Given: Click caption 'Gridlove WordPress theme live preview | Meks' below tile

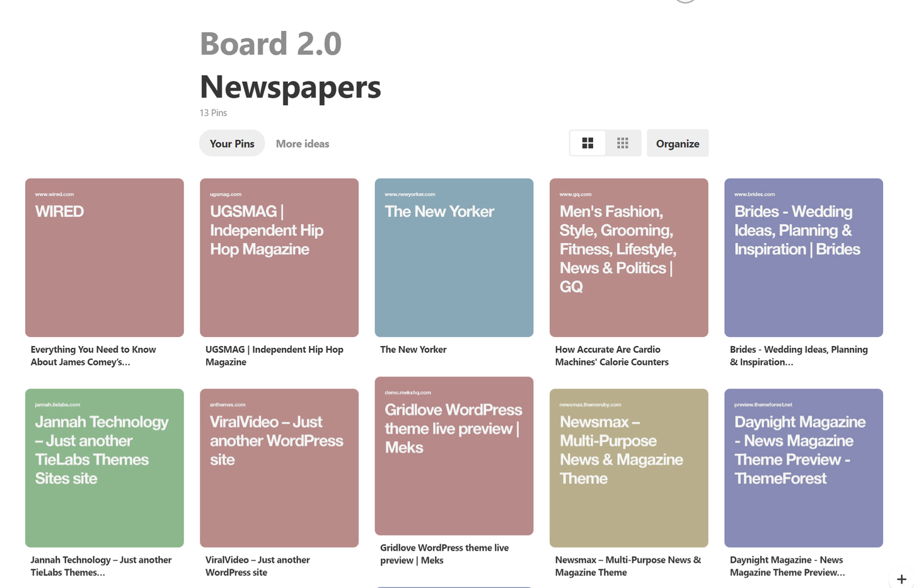Looking at the screenshot, I should [444, 554].
